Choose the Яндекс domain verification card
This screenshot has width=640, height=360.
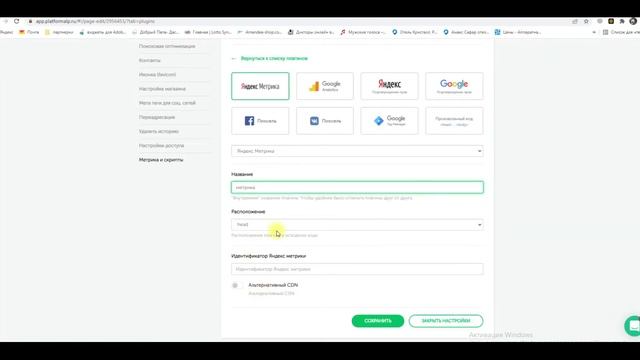(389, 86)
